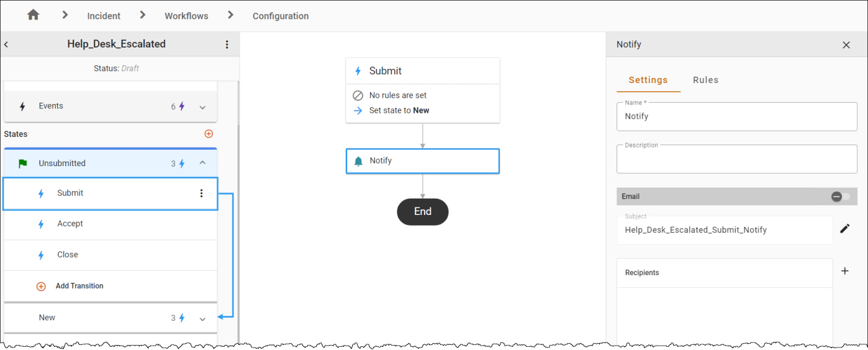
Task: Toggle the Email switch
Action: pos(841,197)
